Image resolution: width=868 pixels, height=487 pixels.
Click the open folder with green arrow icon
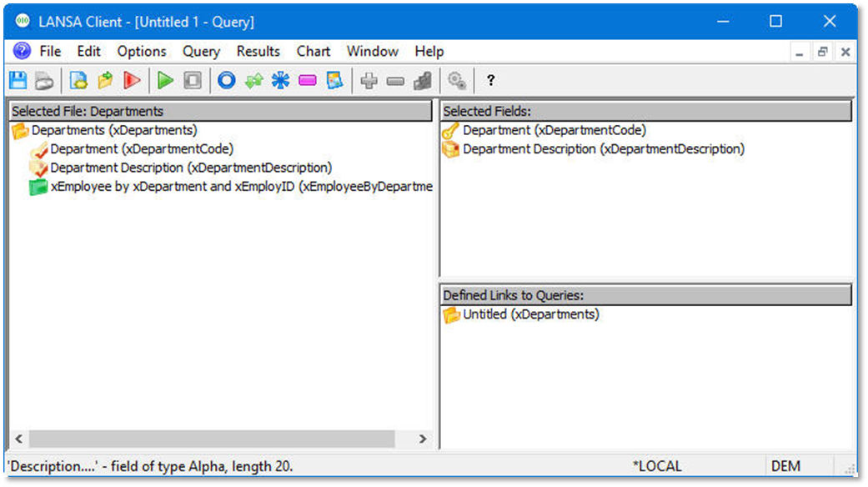[x=105, y=81]
